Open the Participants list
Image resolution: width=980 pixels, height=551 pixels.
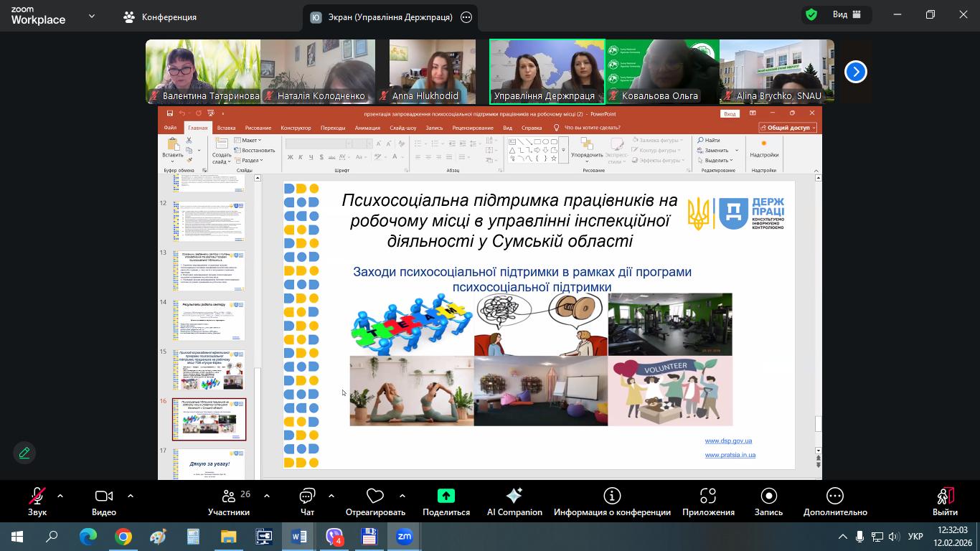pos(229,501)
